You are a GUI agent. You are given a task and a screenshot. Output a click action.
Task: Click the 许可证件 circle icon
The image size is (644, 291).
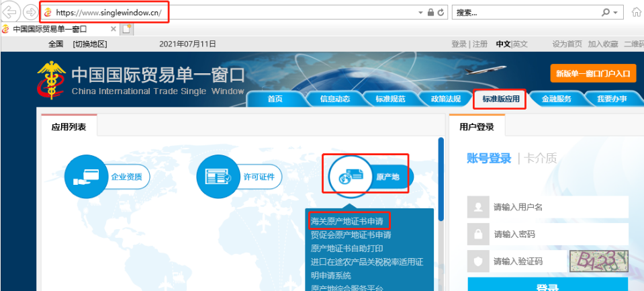coord(218,177)
